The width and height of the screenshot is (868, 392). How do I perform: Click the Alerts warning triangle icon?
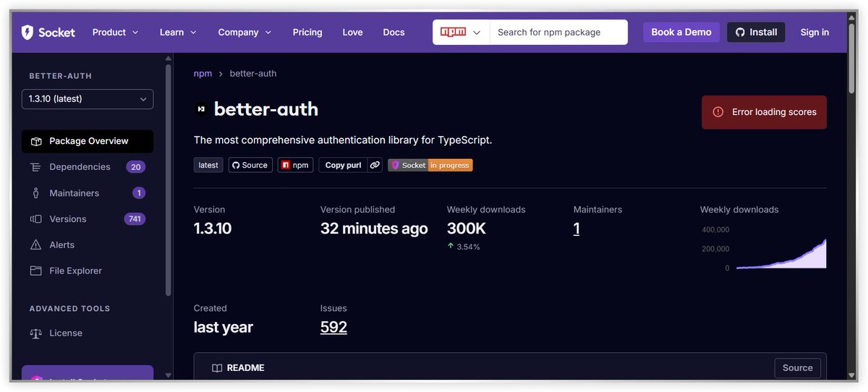click(35, 245)
